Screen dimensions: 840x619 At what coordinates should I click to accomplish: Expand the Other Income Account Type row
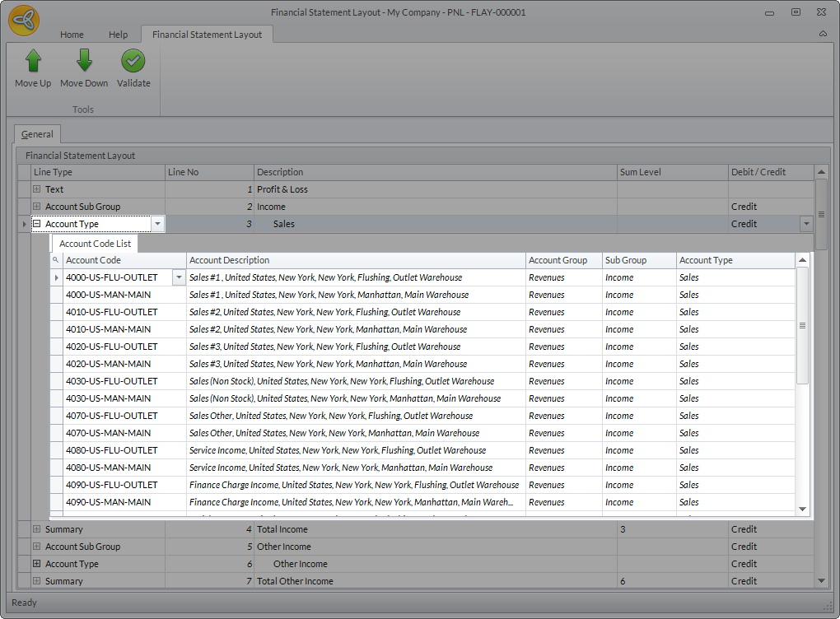tap(36, 564)
